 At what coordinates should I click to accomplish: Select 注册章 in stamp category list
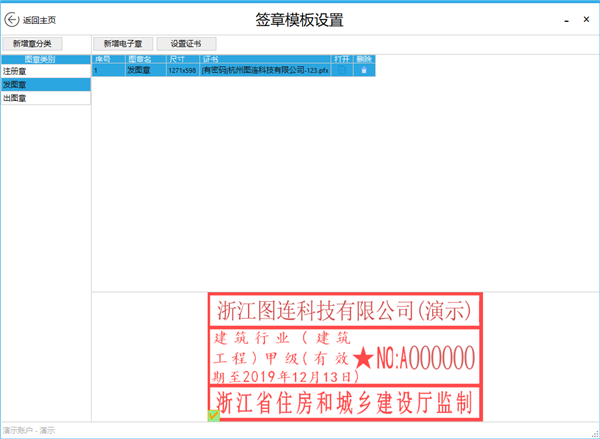pyautogui.click(x=46, y=71)
